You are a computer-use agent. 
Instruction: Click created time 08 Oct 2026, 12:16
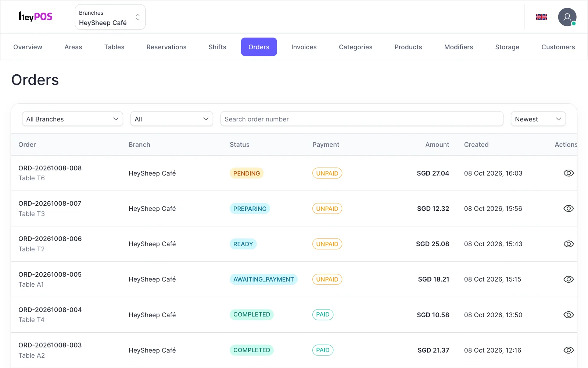(492, 350)
